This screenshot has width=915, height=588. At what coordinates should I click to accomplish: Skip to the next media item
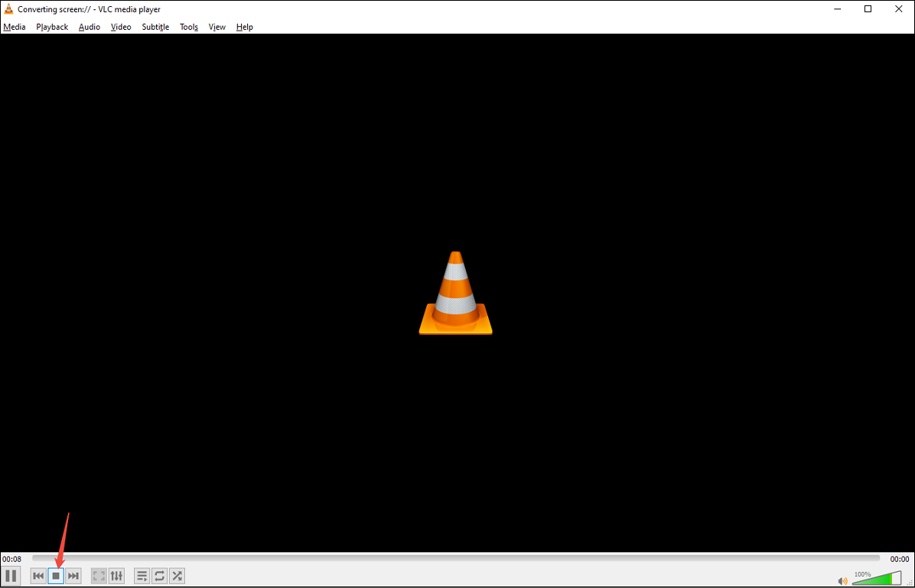click(x=73, y=576)
